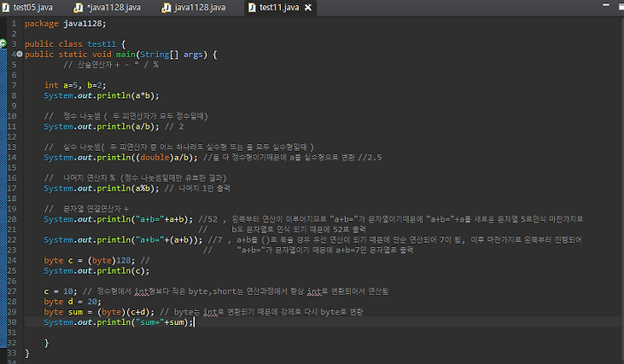Place cursor on 'package java1128;' line
This screenshot has width=624, height=364.
point(66,23)
